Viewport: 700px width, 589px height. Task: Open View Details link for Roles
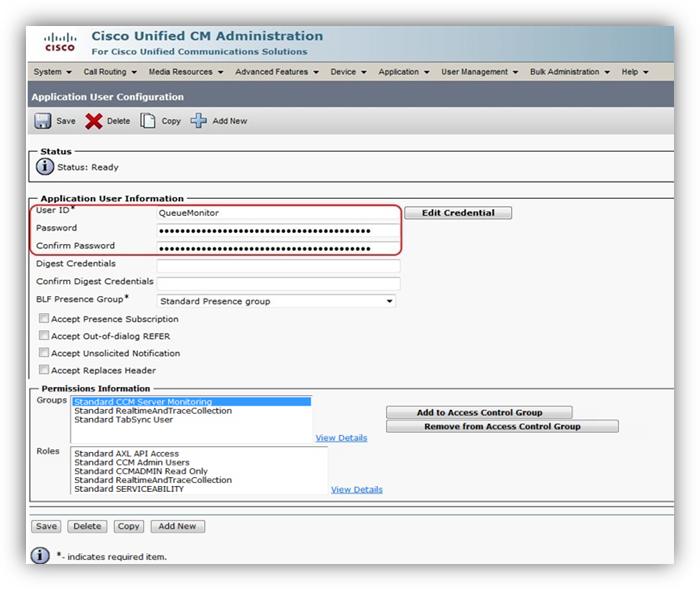pos(357,489)
